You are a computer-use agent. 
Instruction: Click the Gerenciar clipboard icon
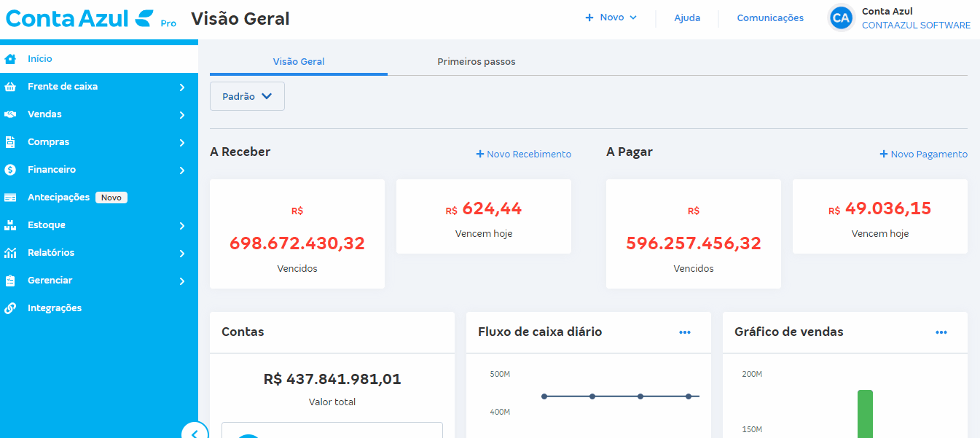[10, 281]
